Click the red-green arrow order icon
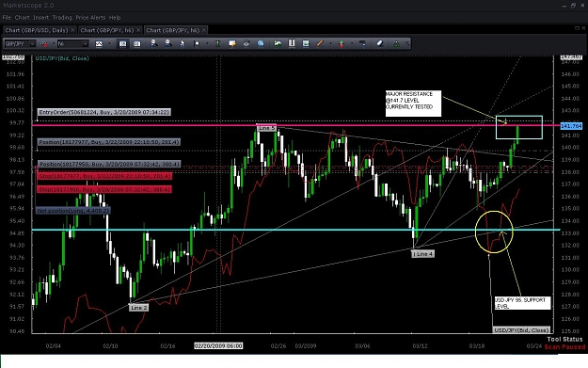The image size is (588, 368). (x=342, y=44)
